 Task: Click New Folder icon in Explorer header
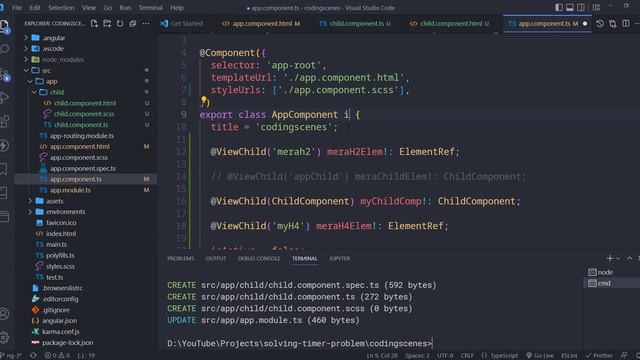(107, 24)
